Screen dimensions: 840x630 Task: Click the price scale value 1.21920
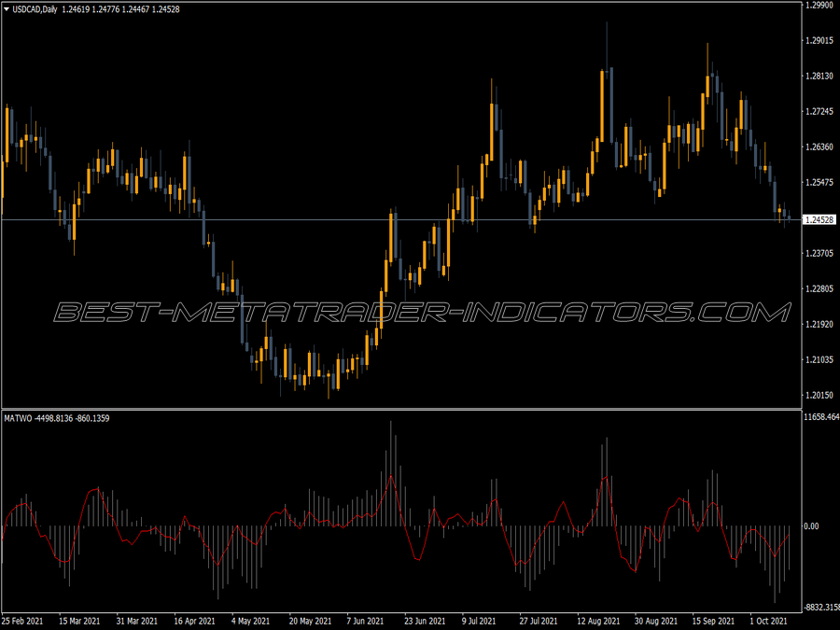click(819, 324)
